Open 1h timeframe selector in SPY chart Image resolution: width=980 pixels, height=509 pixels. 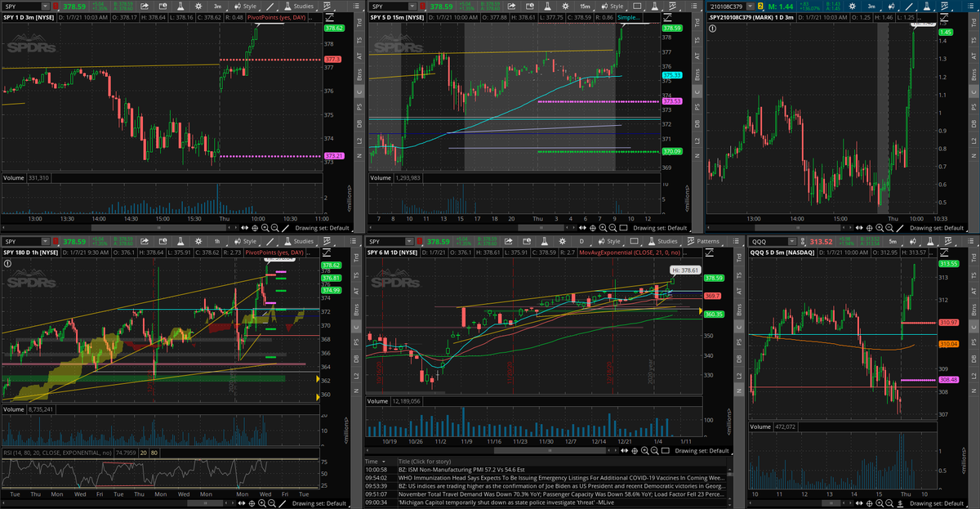(x=217, y=242)
